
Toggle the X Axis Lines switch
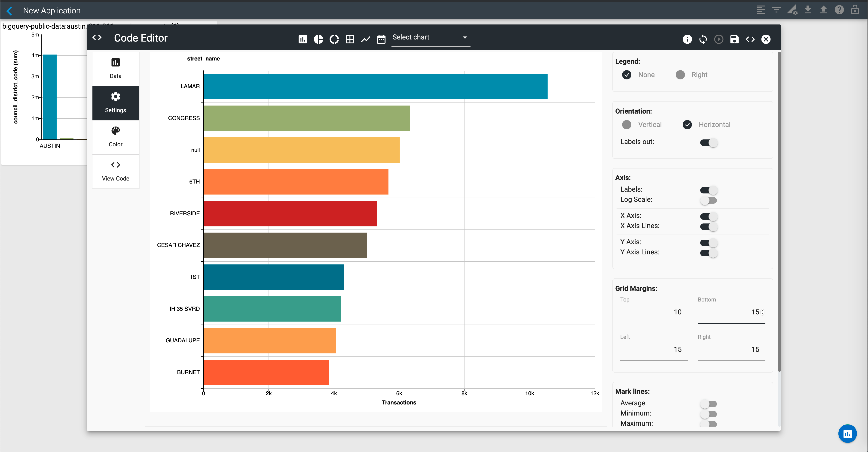click(x=709, y=226)
